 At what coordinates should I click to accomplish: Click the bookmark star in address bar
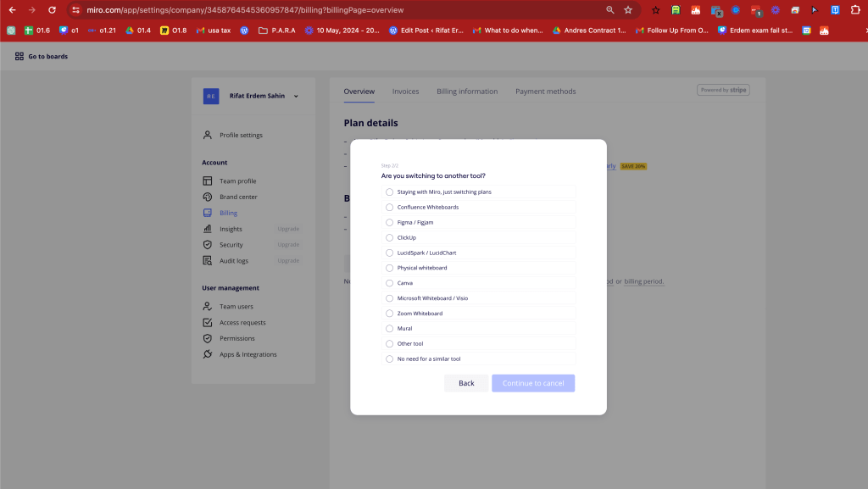point(628,10)
